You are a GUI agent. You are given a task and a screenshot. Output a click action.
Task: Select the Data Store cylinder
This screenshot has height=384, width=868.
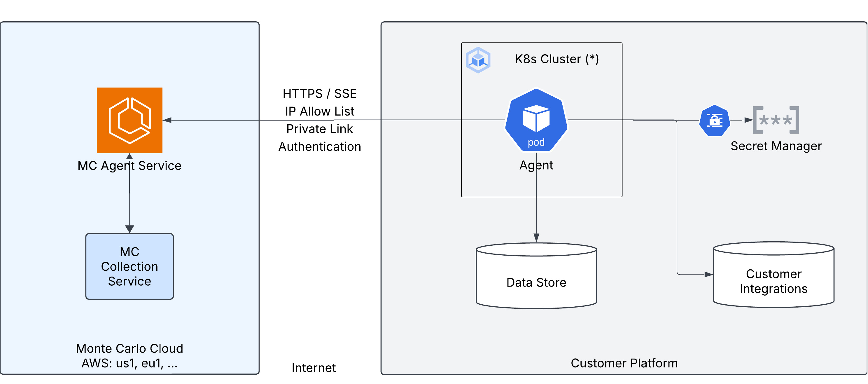click(x=536, y=276)
